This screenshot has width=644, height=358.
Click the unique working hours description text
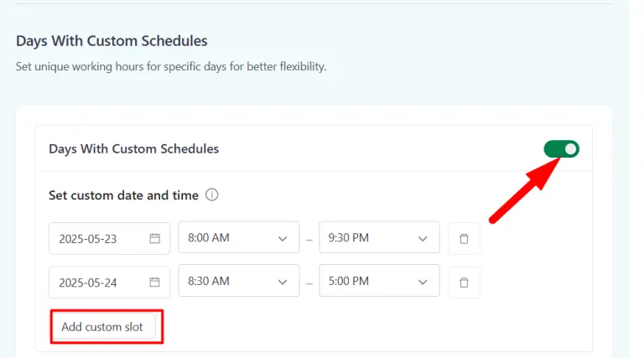171,66
